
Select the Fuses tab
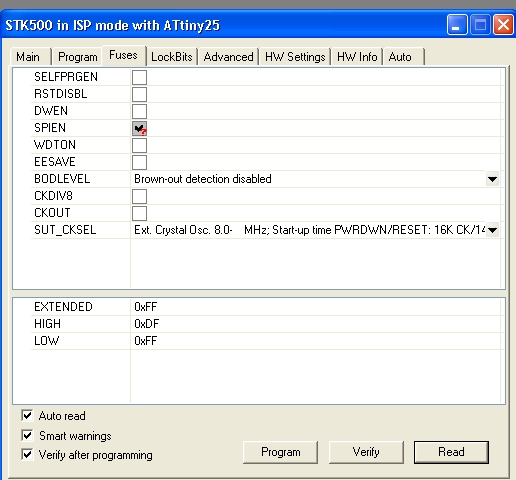(x=124, y=55)
